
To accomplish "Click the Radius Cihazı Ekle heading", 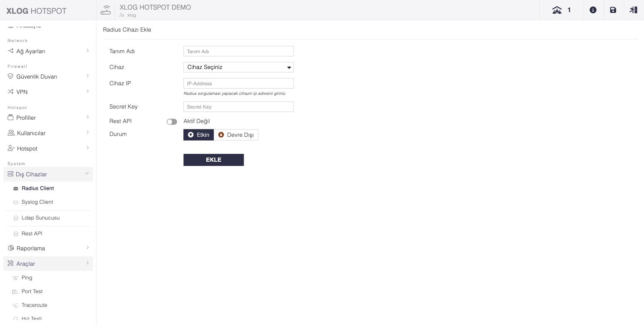I will point(127,30).
